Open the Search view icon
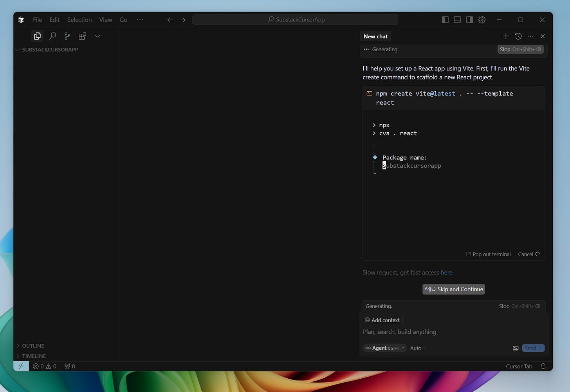The height and width of the screenshot is (392, 570). pyautogui.click(x=52, y=36)
